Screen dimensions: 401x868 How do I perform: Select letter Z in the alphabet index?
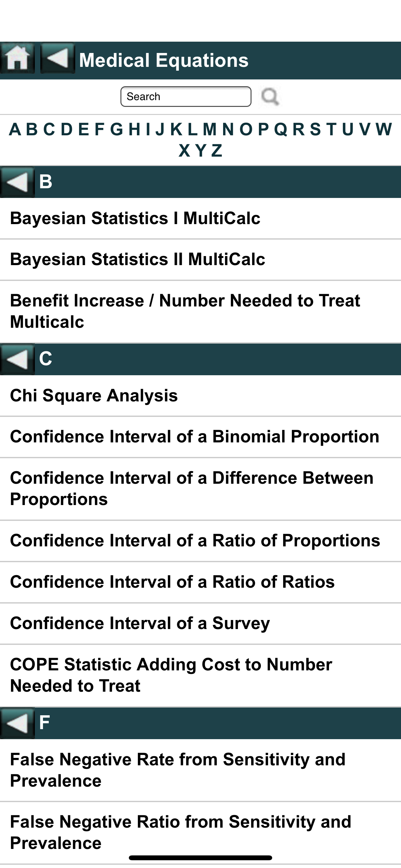point(217,150)
